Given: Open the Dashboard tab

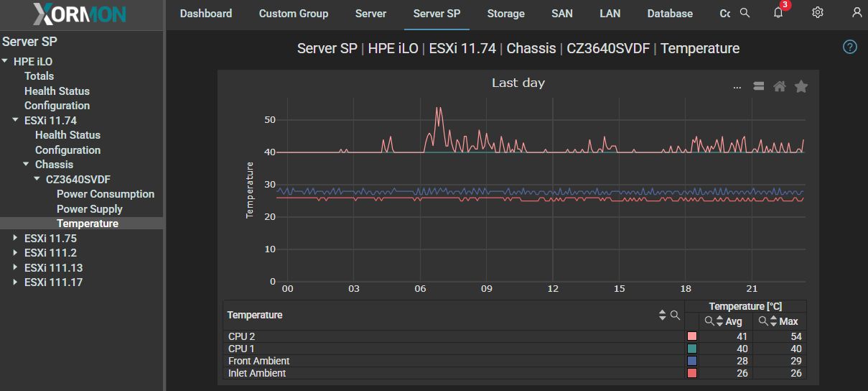Looking at the screenshot, I should click(x=205, y=14).
